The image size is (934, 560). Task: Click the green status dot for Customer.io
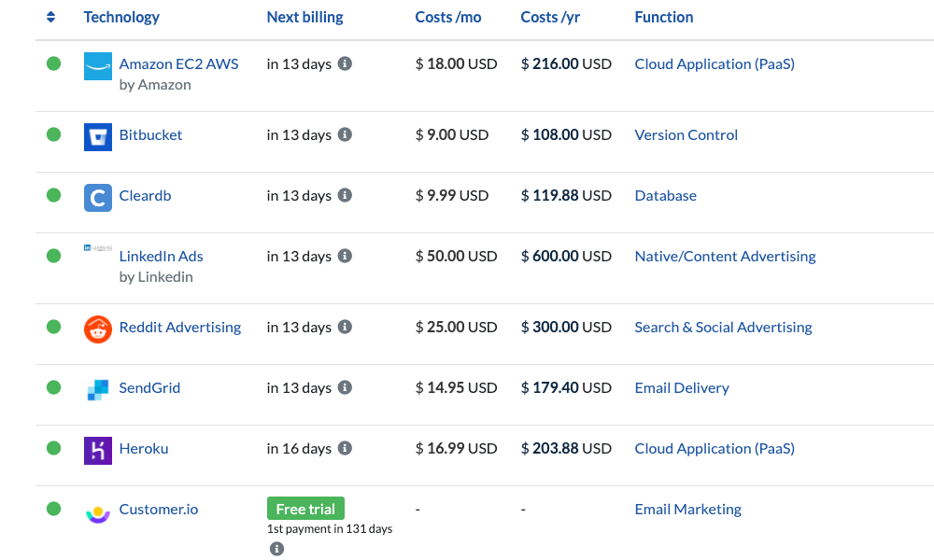tap(53, 509)
